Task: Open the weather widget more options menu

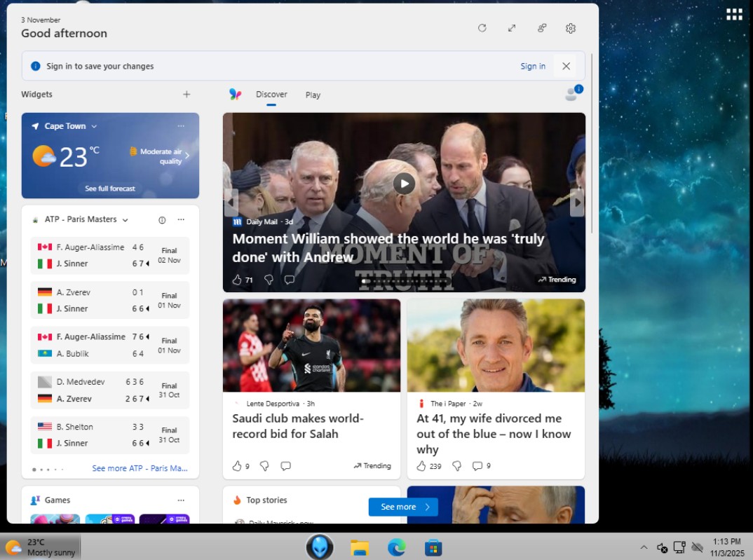Action: point(181,125)
